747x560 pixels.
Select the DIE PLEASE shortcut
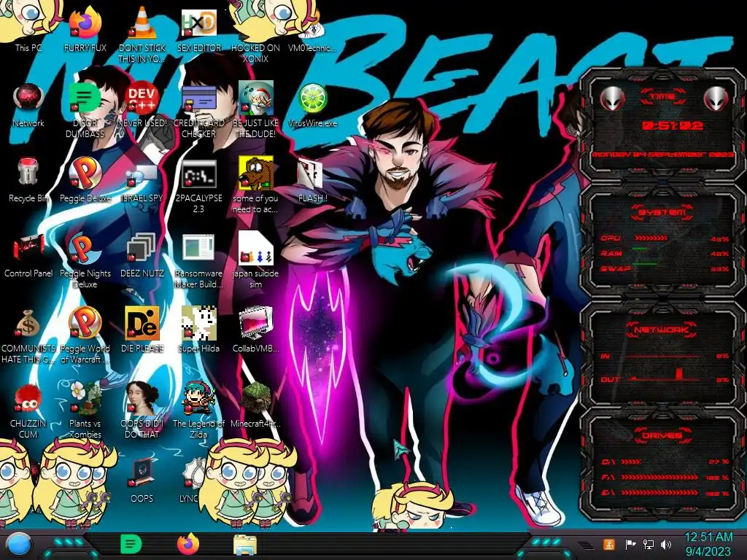pyautogui.click(x=142, y=330)
